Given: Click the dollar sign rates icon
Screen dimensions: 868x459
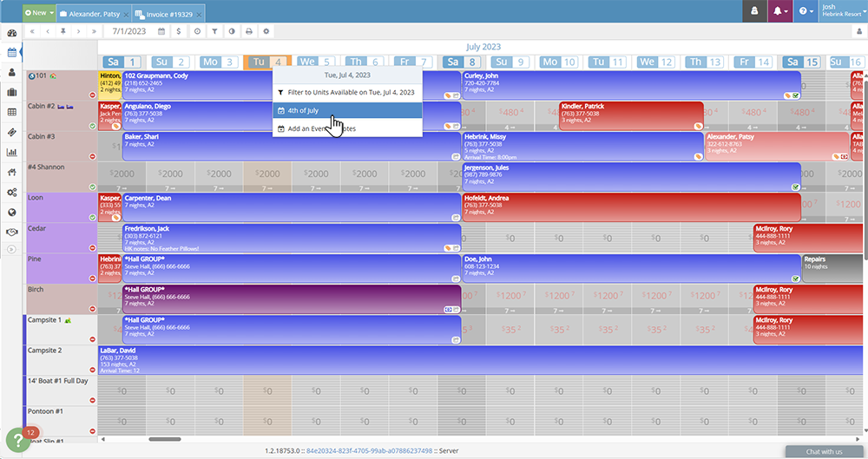Looking at the screenshot, I should click(179, 31).
